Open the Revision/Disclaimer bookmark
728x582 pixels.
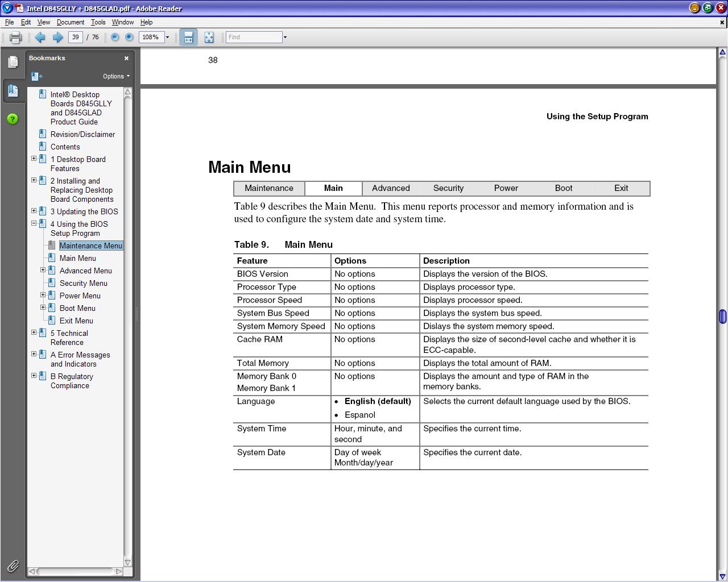pyautogui.click(x=82, y=134)
